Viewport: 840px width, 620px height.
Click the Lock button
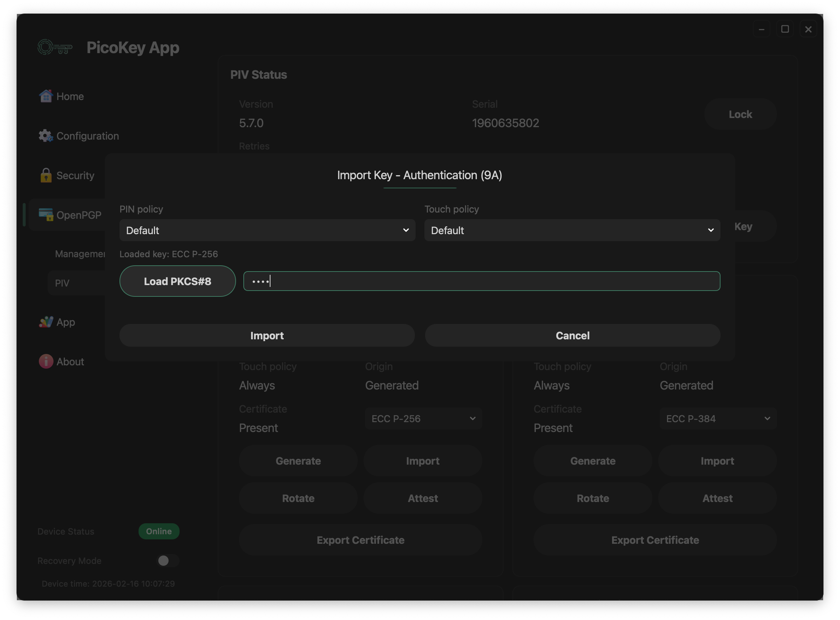(x=740, y=114)
